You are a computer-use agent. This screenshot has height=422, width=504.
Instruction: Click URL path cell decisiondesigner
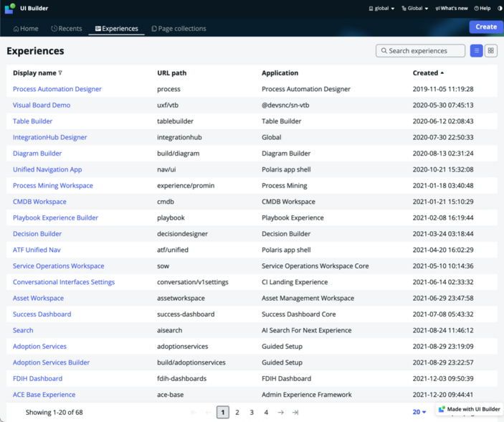click(182, 234)
